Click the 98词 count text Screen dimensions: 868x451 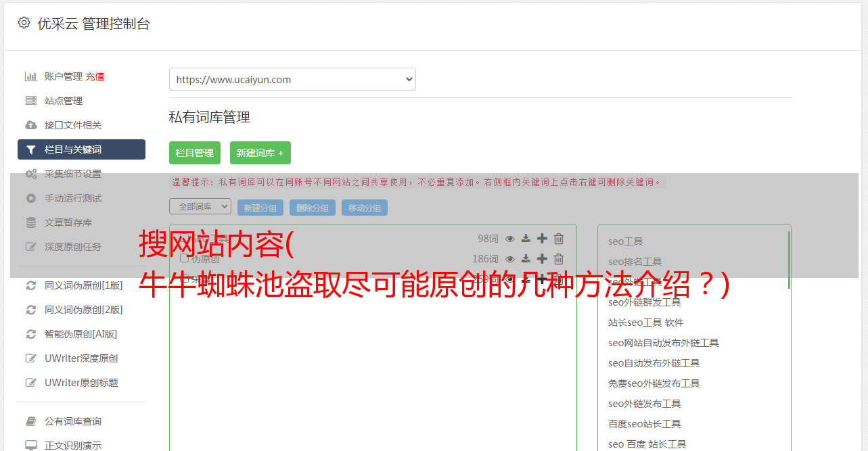[x=488, y=239]
